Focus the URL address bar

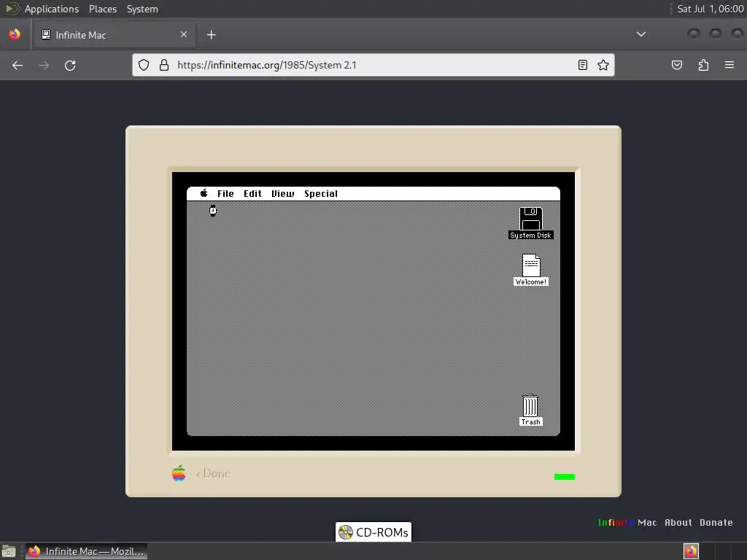tap(373, 65)
